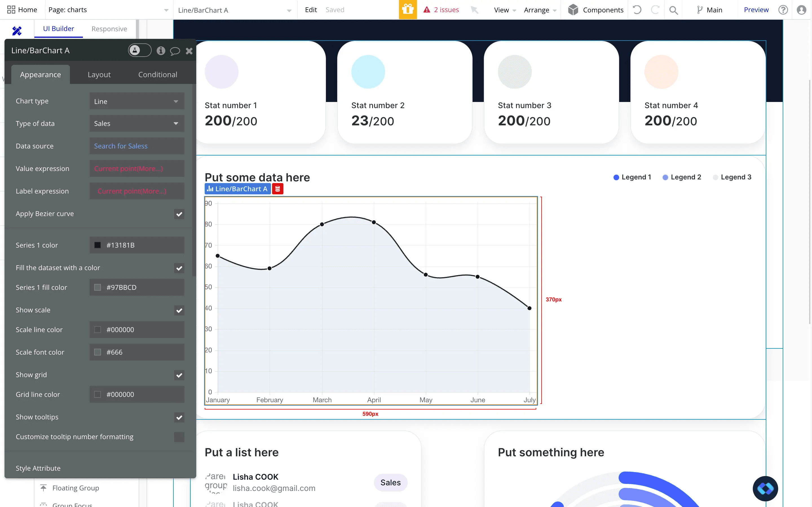Open the Page: charts dropdown
Viewport: 812px width, 507px height.
(107, 10)
